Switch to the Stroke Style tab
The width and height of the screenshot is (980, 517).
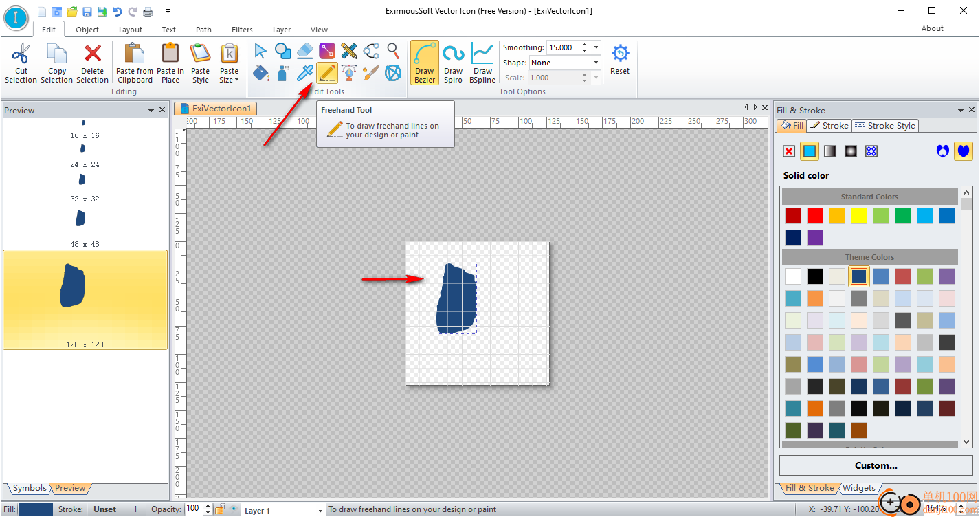[x=885, y=126]
